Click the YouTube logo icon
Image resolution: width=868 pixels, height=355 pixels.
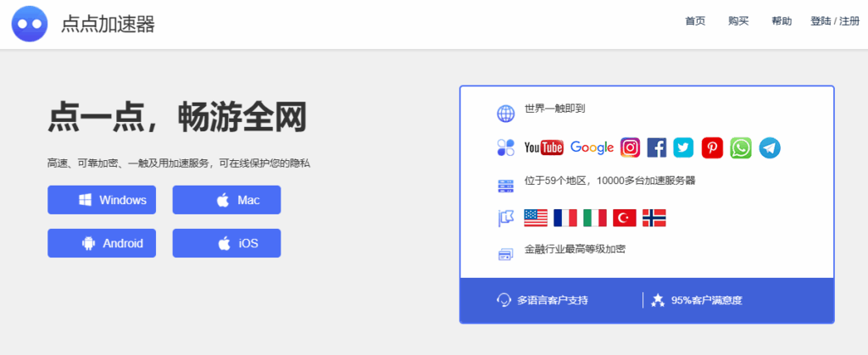click(543, 148)
